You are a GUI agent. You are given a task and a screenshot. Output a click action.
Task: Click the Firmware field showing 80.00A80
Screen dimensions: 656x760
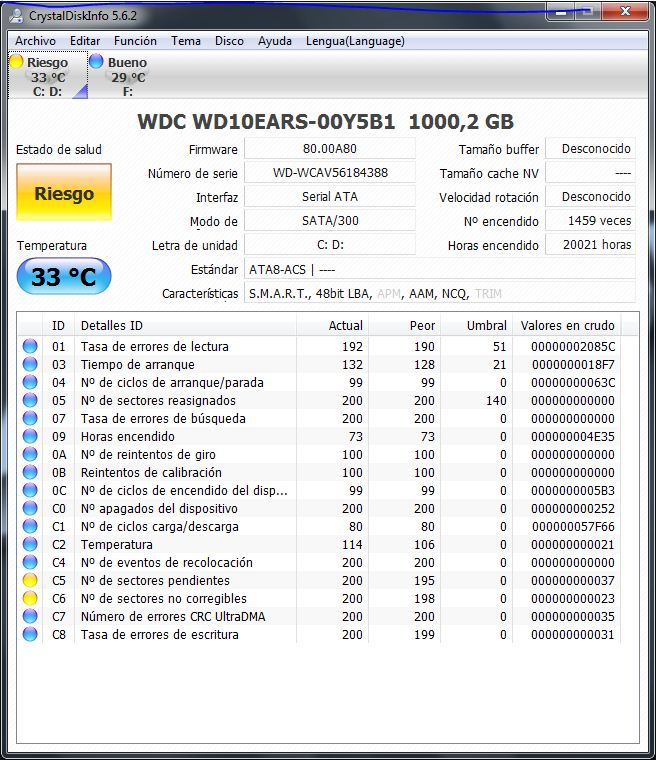330,148
